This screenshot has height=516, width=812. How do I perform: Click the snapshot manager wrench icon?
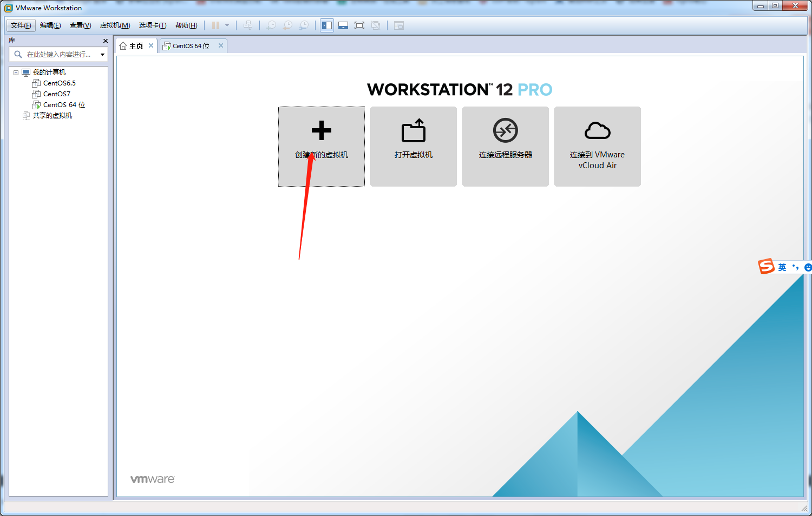(304, 25)
